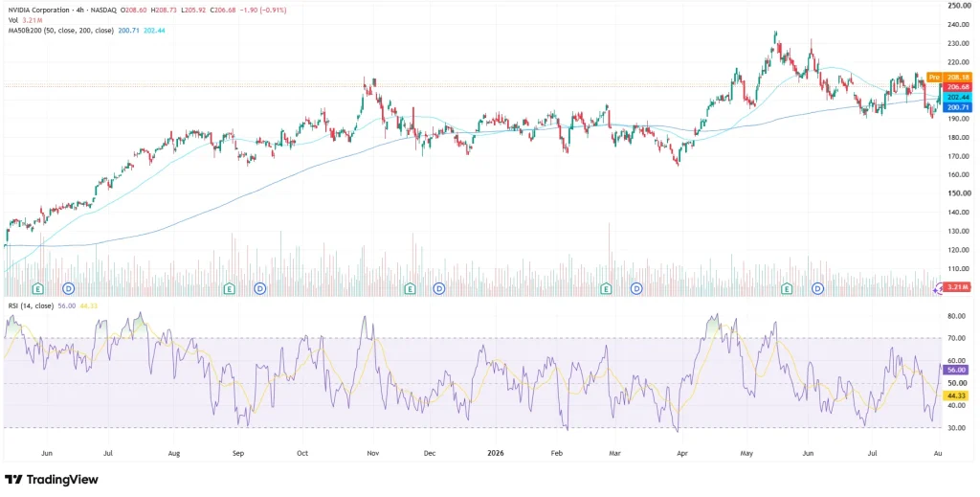Select the MA50&200 indicator legend

coord(60,30)
